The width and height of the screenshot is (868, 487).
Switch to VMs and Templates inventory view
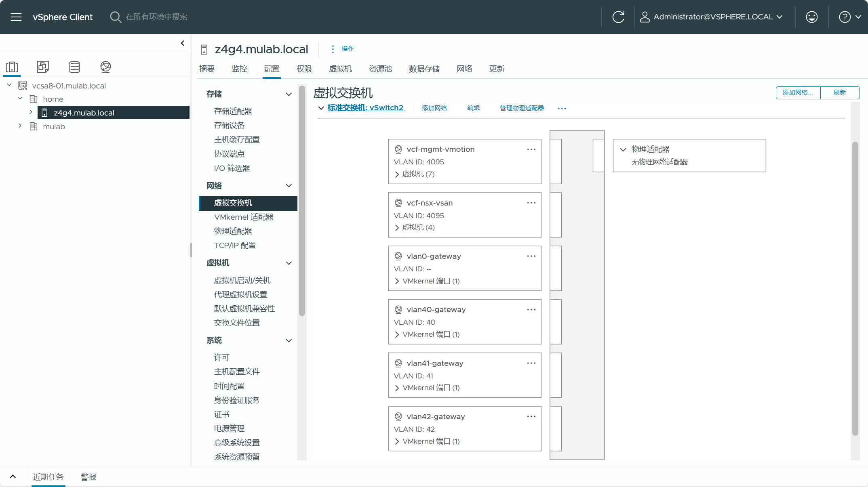[x=43, y=67]
